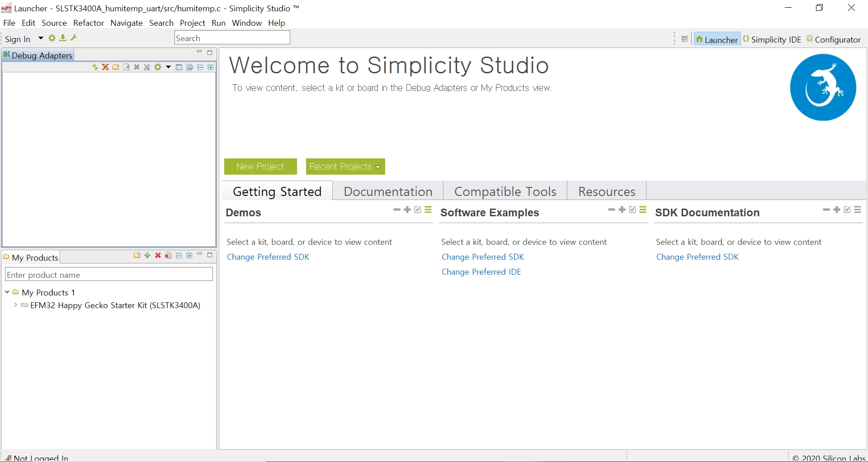
Task: Collapse SDK Documentation with minus icon
Action: click(826, 210)
